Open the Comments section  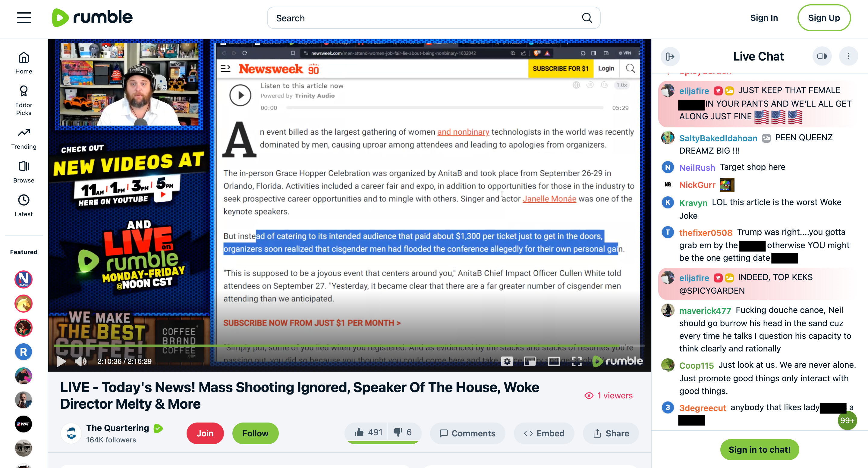pyautogui.click(x=467, y=433)
